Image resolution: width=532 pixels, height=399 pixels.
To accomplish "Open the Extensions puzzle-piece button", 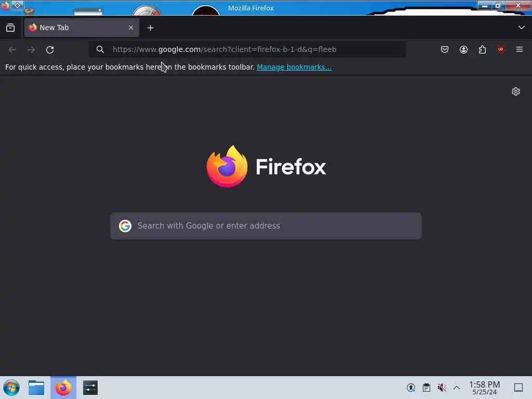I will pos(482,49).
